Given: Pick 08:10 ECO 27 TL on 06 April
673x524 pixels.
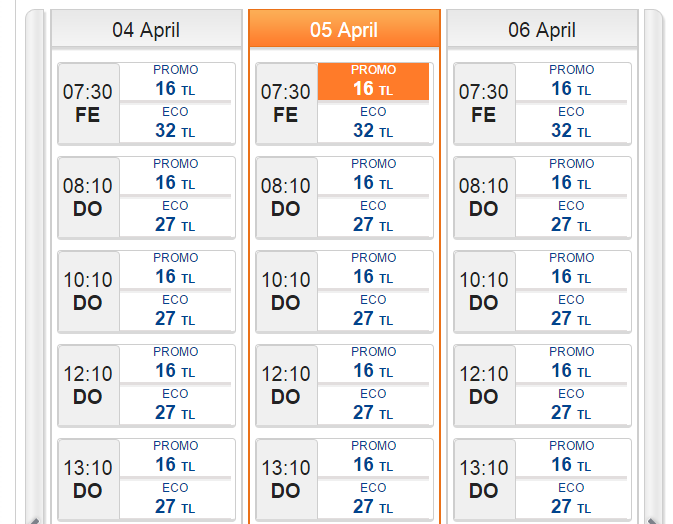Looking at the screenshot, I should [x=571, y=217].
